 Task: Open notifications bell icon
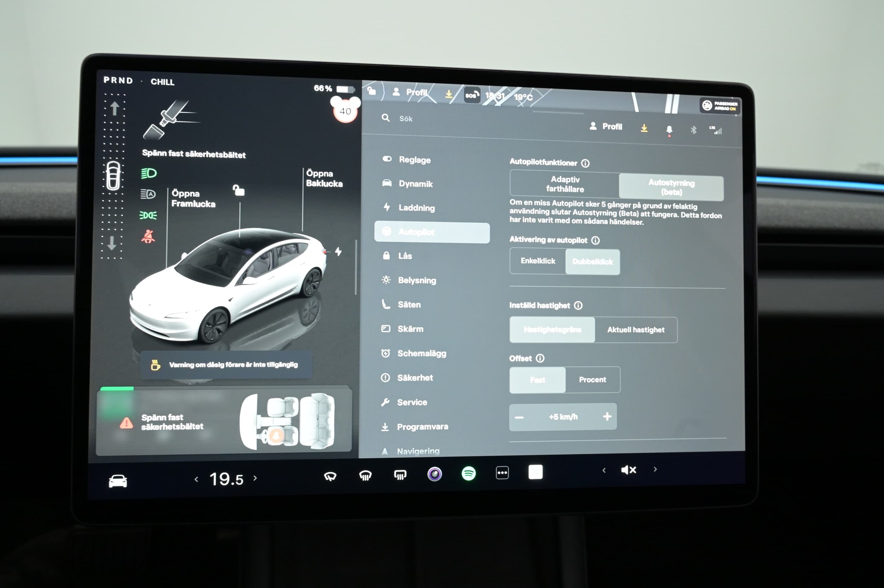(669, 130)
